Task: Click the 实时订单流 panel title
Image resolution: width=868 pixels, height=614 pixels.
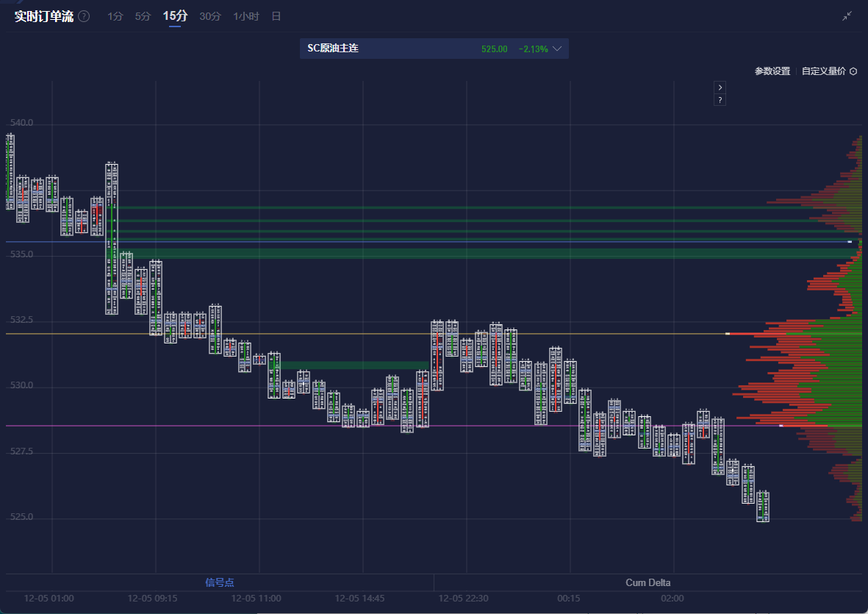Action: pyautogui.click(x=44, y=16)
